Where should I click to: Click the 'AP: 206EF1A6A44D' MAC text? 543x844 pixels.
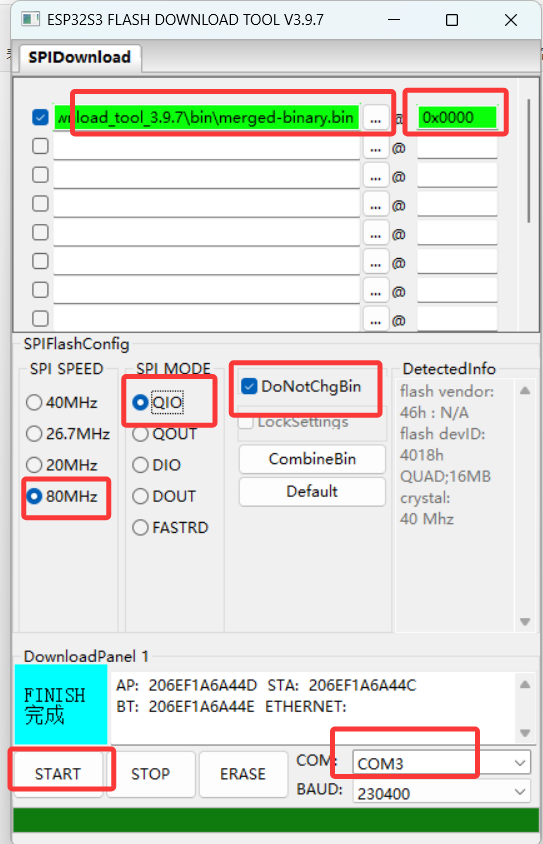pyautogui.click(x=186, y=685)
